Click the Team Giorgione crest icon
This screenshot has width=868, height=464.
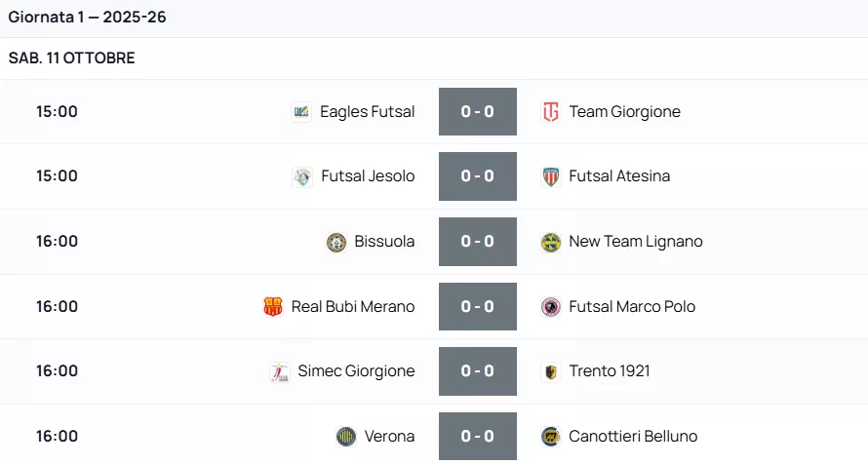tap(551, 112)
